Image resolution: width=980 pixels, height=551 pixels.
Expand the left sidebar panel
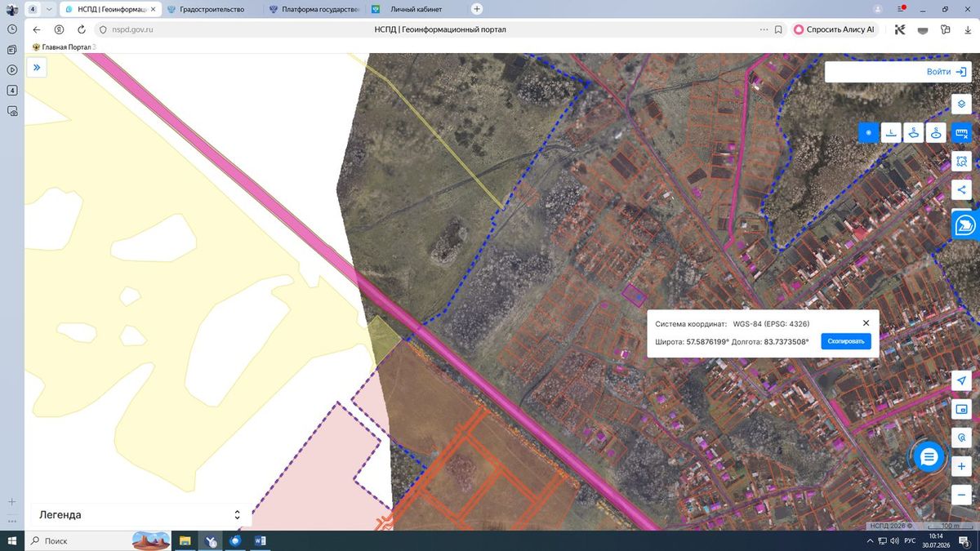37,68
